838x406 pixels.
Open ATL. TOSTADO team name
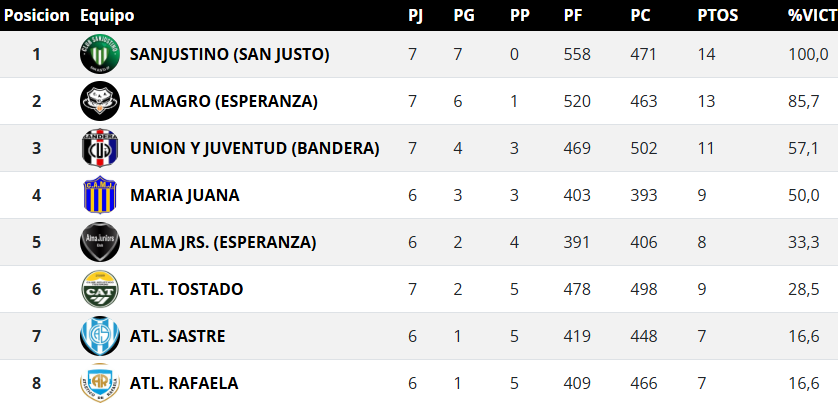(x=187, y=289)
